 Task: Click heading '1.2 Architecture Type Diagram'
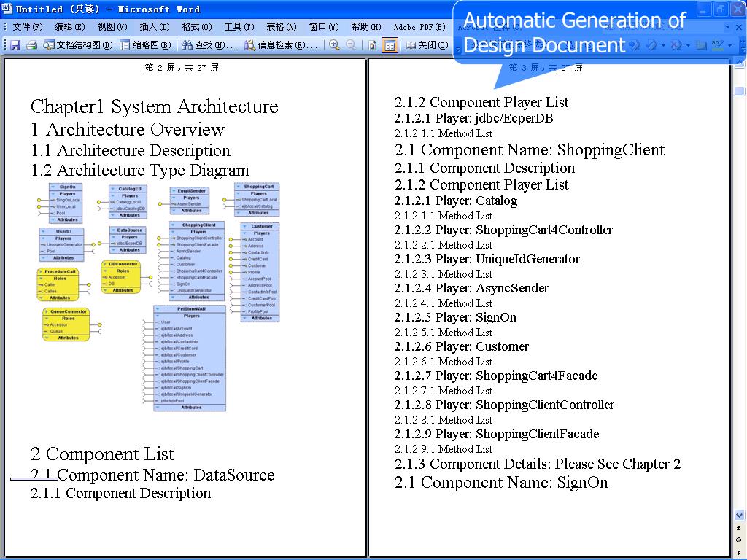coord(139,171)
